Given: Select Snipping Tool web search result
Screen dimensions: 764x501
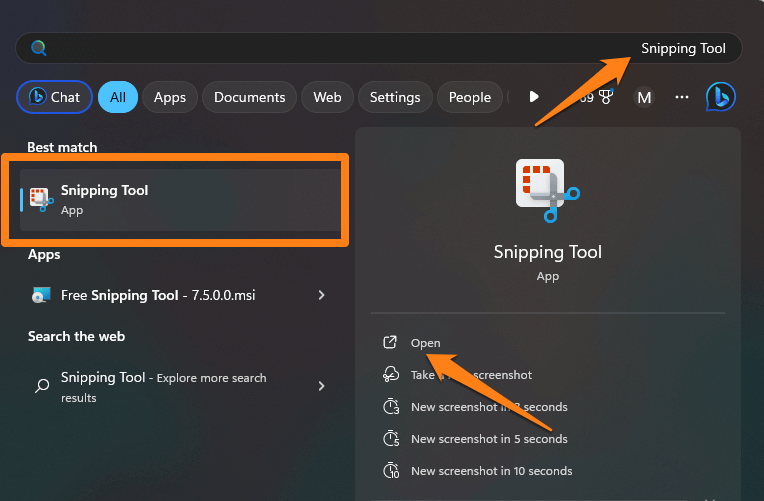Looking at the screenshot, I should click(178, 387).
